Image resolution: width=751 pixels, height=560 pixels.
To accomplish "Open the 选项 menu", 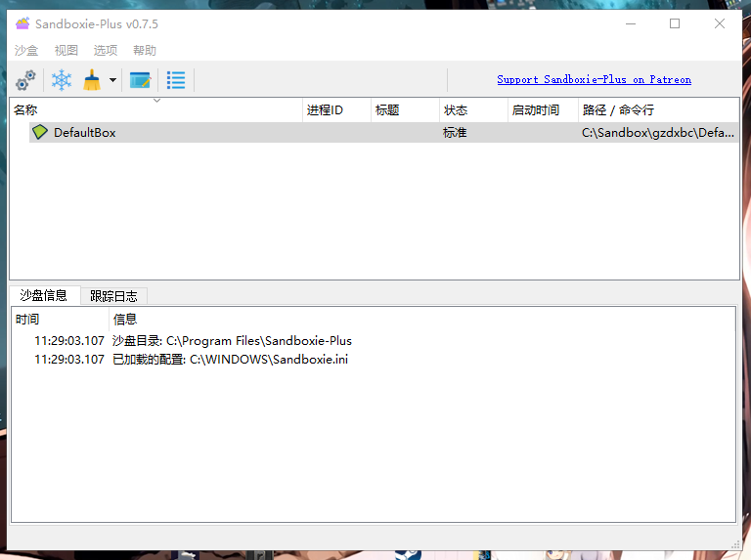I will pyautogui.click(x=106, y=51).
